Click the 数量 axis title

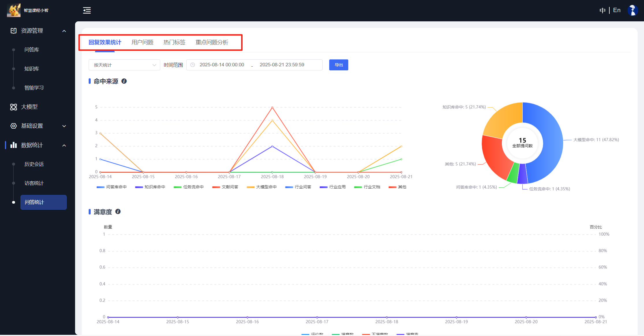pyautogui.click(x=108, y=227)
